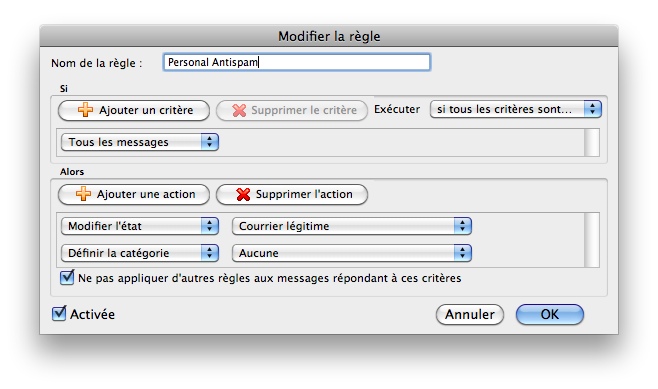Click the scrollbar track of the criteria list
Image resolution: width=658 pixels, height=389 pixels.
click(592, 143)
